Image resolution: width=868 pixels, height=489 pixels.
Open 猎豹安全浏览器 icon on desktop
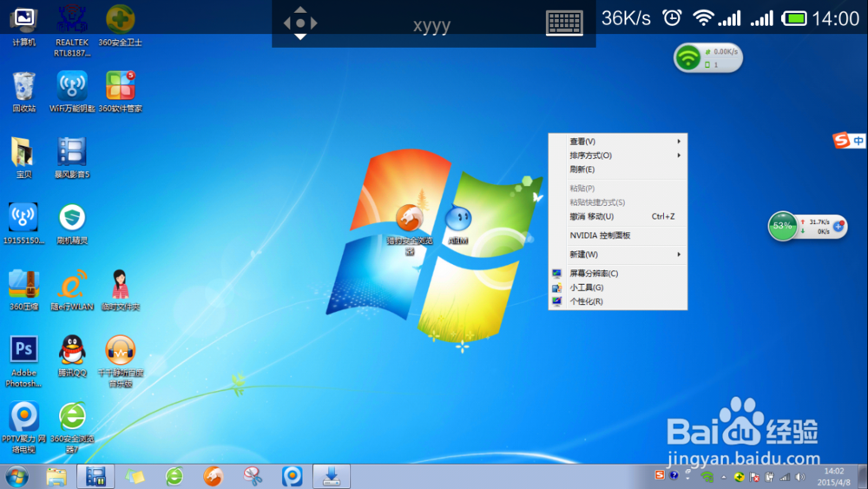(410, 230)
